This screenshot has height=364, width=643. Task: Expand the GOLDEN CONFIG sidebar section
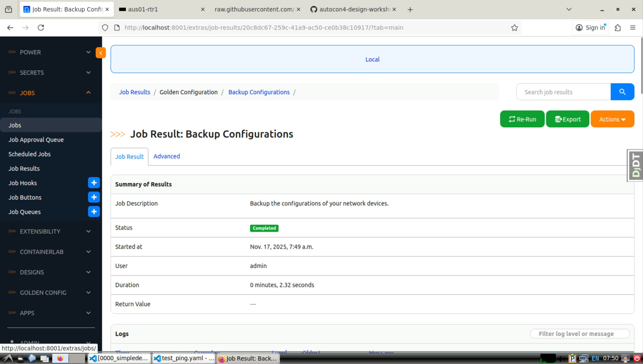click(x=50, y=292)
